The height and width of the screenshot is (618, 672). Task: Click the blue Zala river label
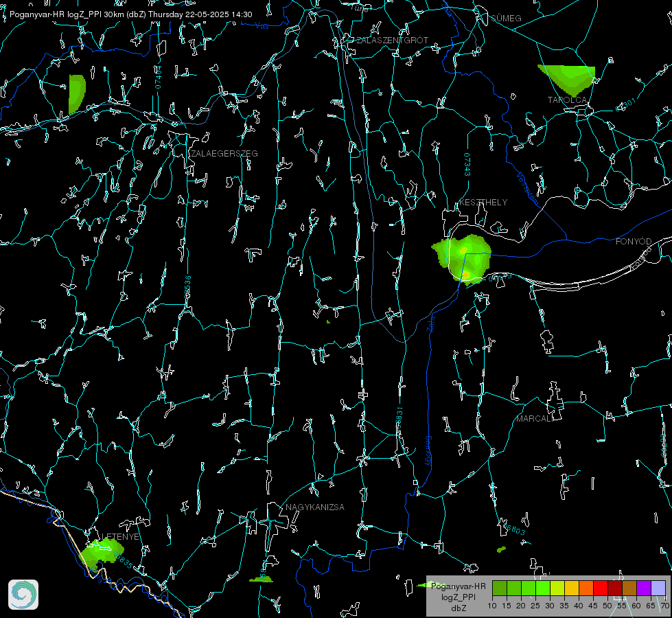coord(432,323)
